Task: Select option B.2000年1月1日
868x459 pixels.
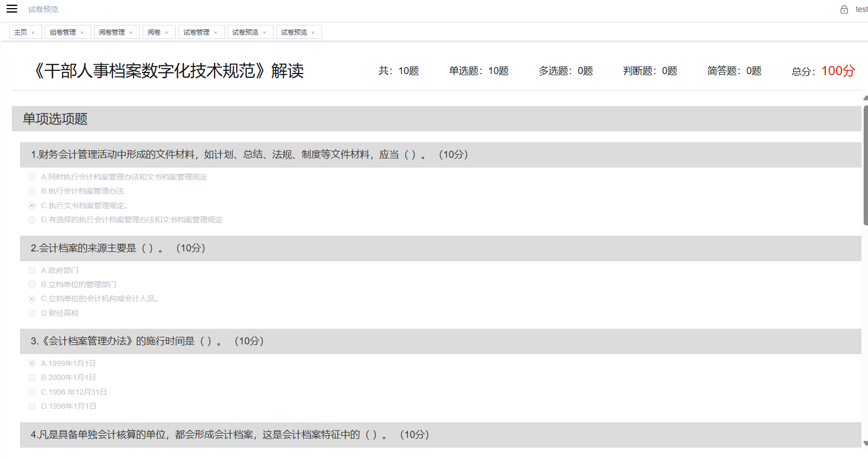Action: pos(32,377)
